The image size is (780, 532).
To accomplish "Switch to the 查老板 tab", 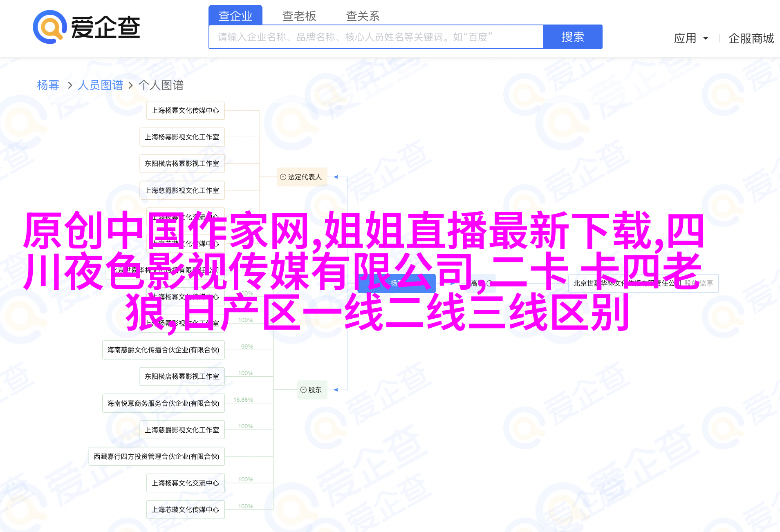I will pos(299,16).
